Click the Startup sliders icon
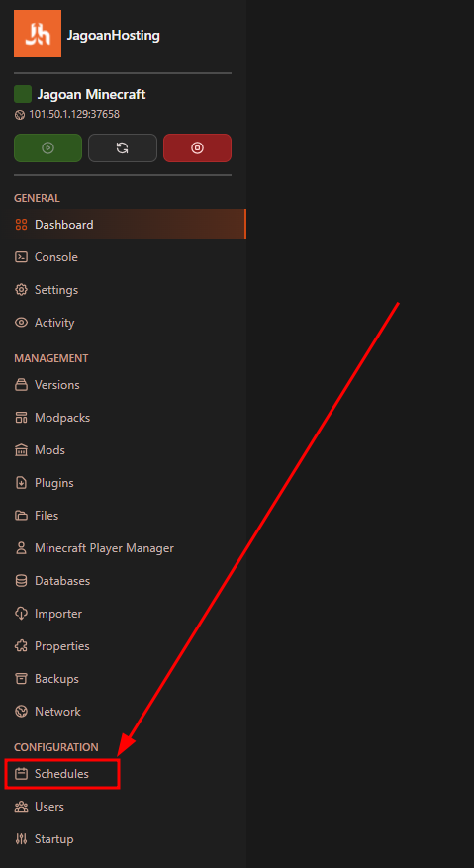474x868 pixels. point(21,839)
